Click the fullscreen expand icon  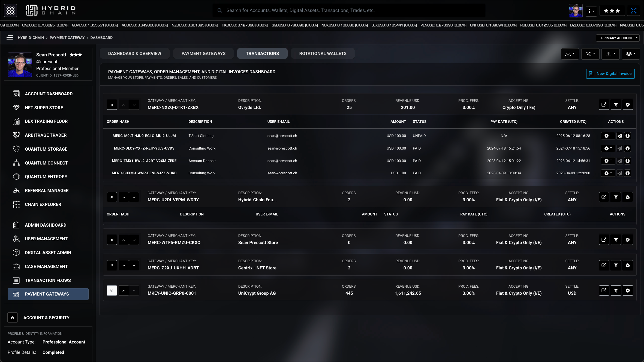tap(633, 11)
